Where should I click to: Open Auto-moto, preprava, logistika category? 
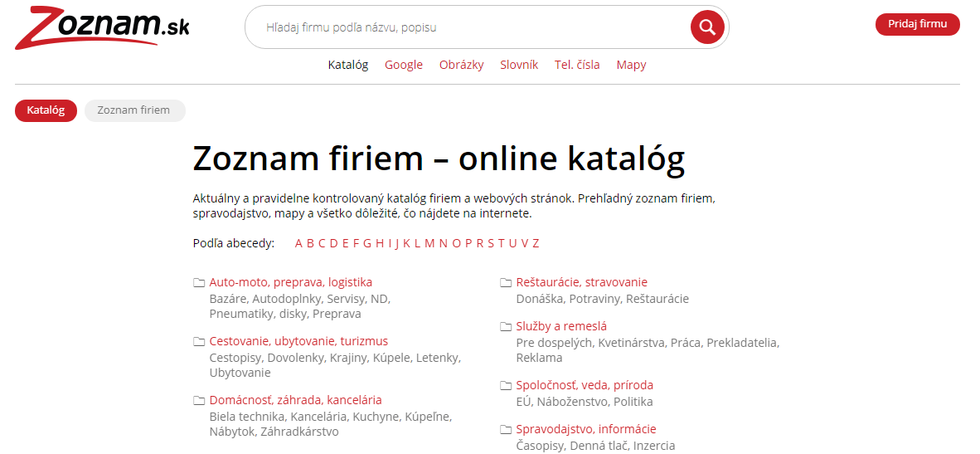(x=291, y=283)
